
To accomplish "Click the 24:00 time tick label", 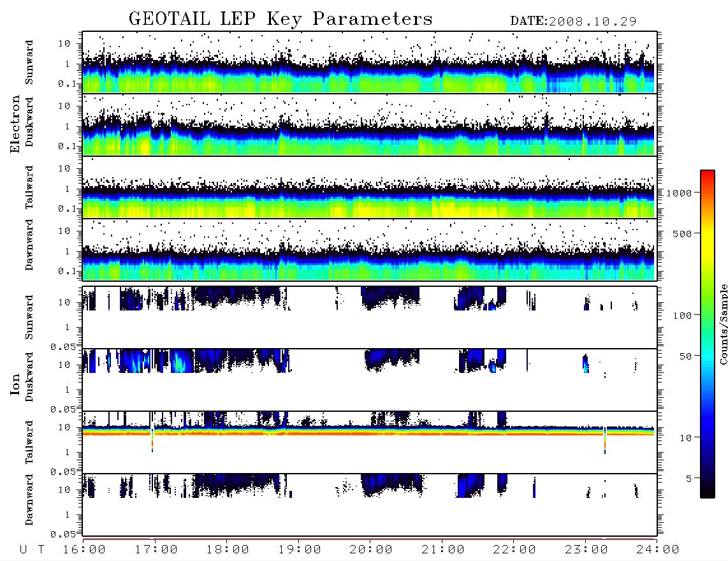I will click(x=657, y=550).
